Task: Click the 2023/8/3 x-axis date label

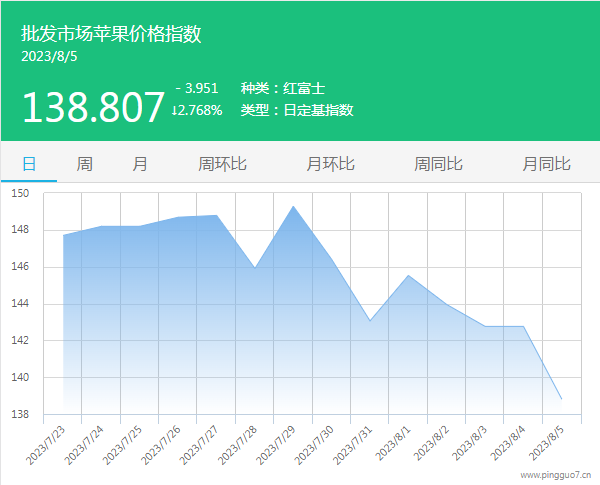Action: pos(469,443)
